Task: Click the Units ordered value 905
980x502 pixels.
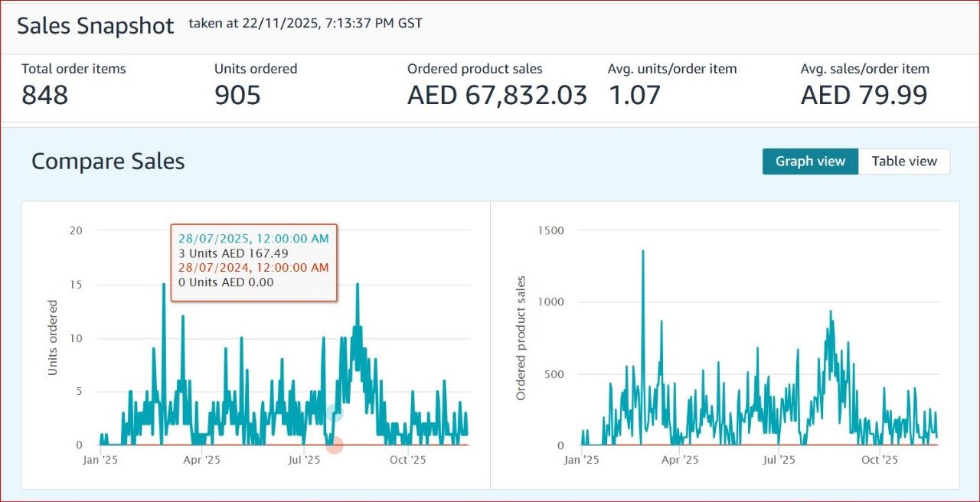Action: (x=237, y=96)
